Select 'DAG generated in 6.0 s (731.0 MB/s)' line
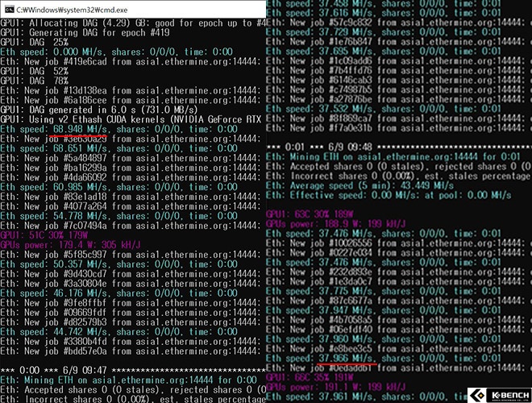 (99, 110)
